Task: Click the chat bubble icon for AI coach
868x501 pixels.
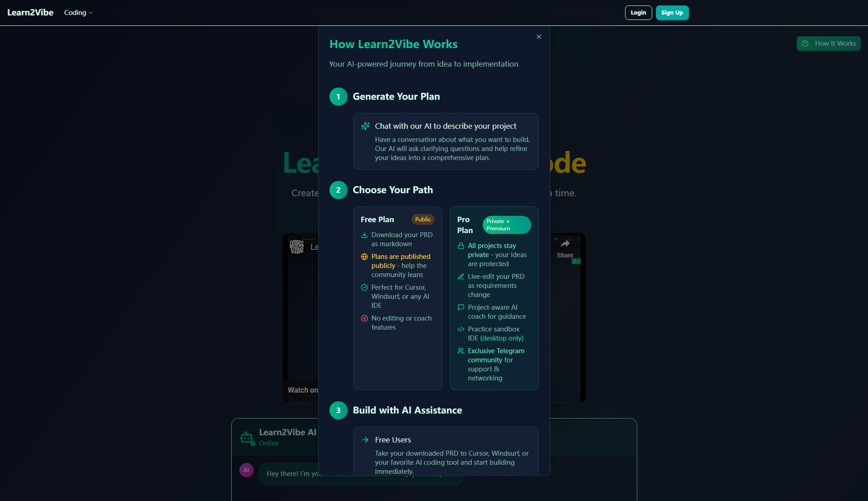Action: tap(461, 307)
